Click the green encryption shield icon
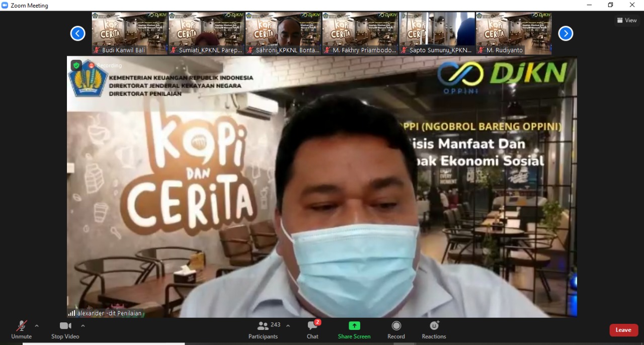644x345 pixels. pos(76,65)
